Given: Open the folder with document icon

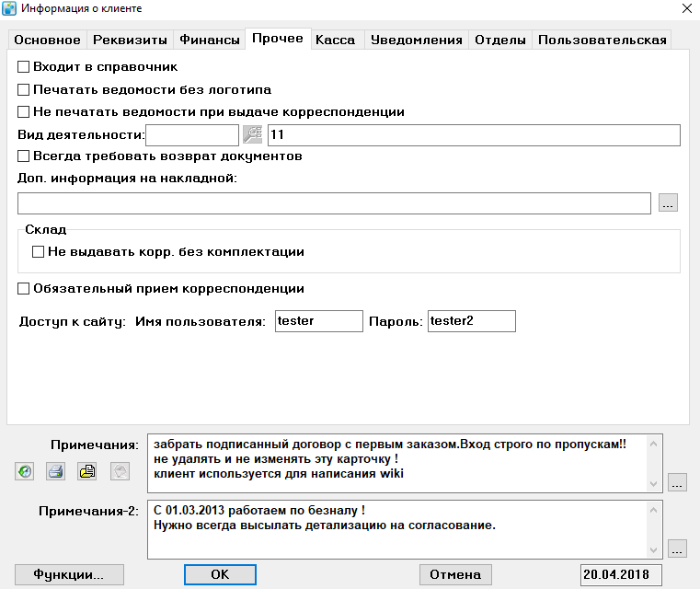Looking at the screenshot, I should (x=87, y=471).
